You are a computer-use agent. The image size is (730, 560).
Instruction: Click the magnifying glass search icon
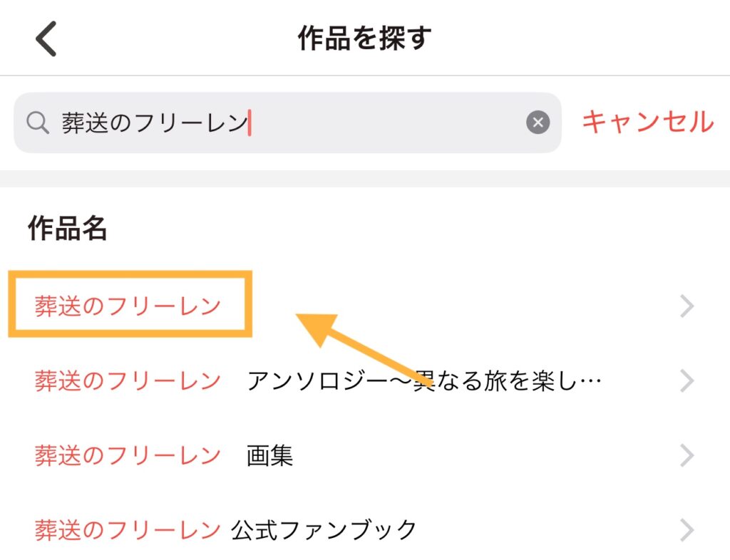pyautogui.click(x=38, y=123)
